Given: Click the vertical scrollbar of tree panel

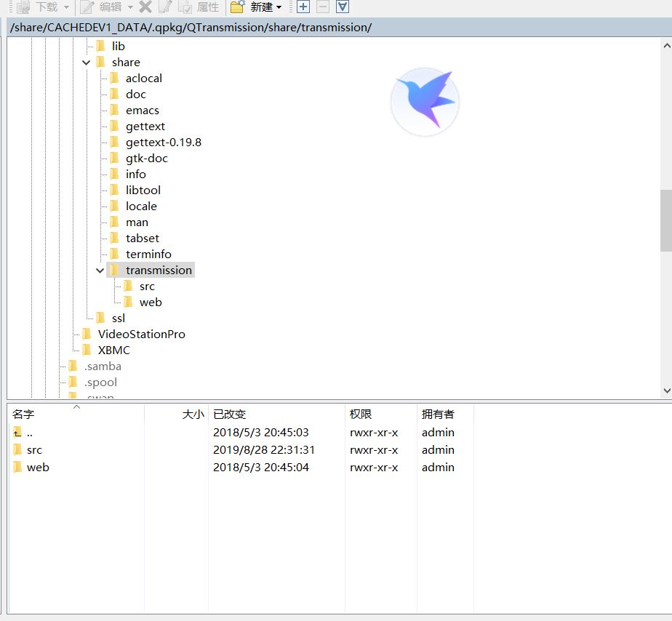Looking at the screenshot, I should point(665,220).
